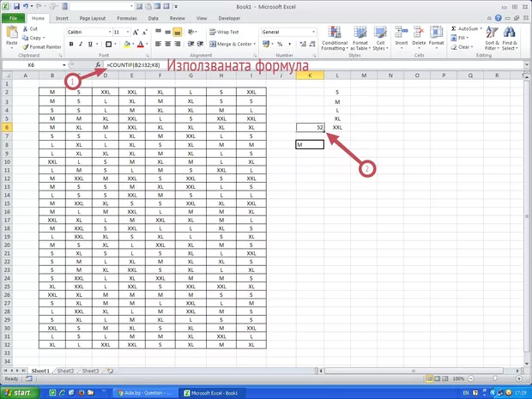Open Sort & Filter menu
This screenshot has width=532, height=399.
492,39
